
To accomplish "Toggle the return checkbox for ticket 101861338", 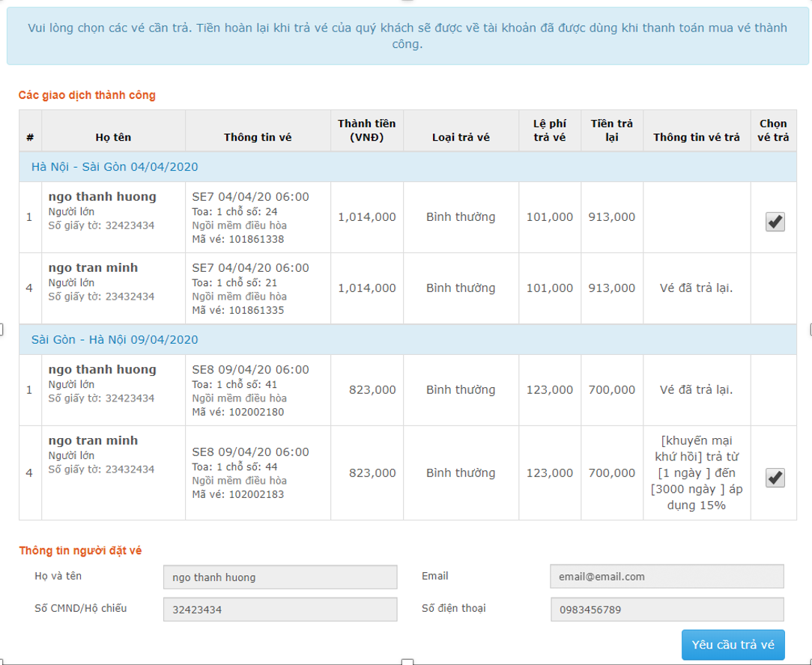I will (x=775, y=222).
